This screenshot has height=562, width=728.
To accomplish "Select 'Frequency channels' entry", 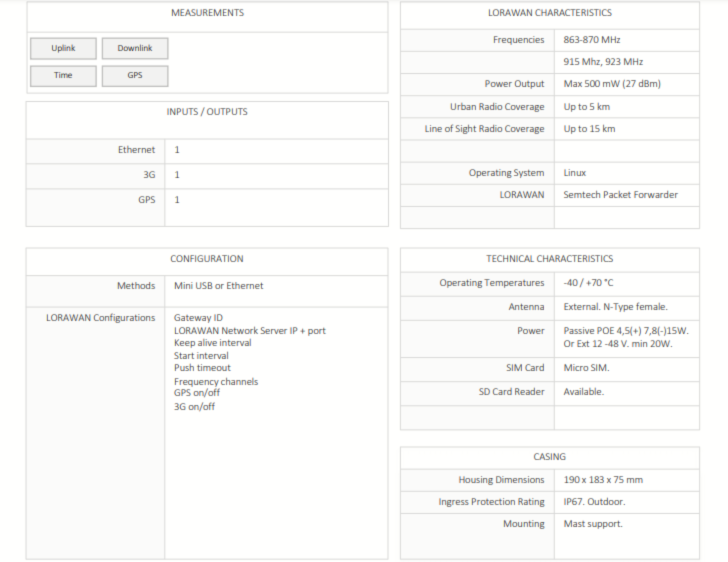I will (x=216, y=382).
